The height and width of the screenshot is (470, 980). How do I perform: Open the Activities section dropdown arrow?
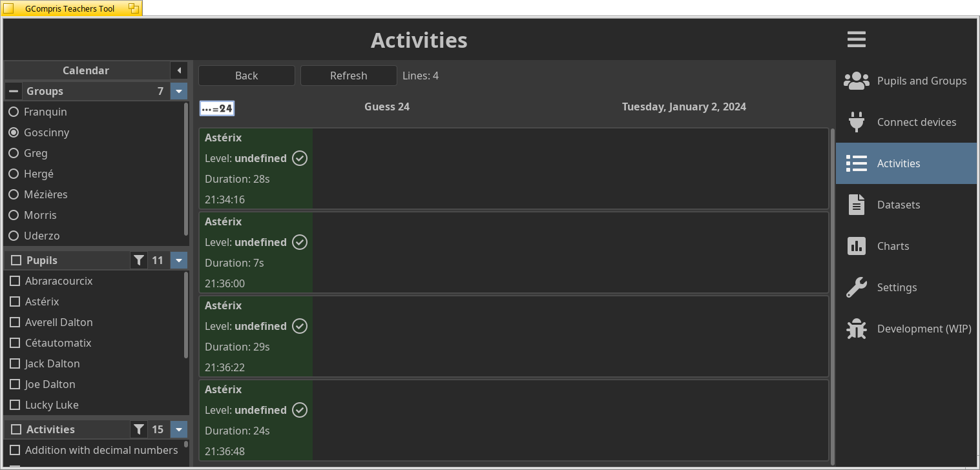tap(179, 429)
